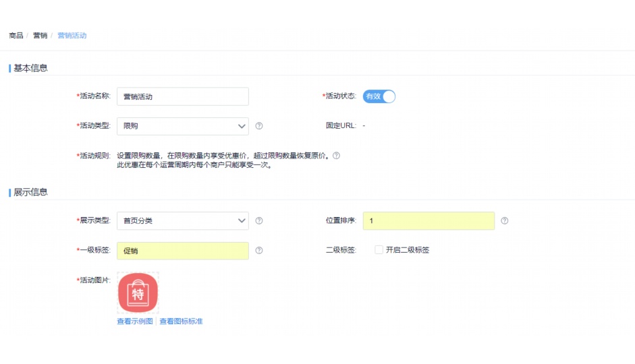The height and width of the screenshot is (364, 635).
Task: Open the 活动类型 限购 dropdown
Action: (182, 126)
